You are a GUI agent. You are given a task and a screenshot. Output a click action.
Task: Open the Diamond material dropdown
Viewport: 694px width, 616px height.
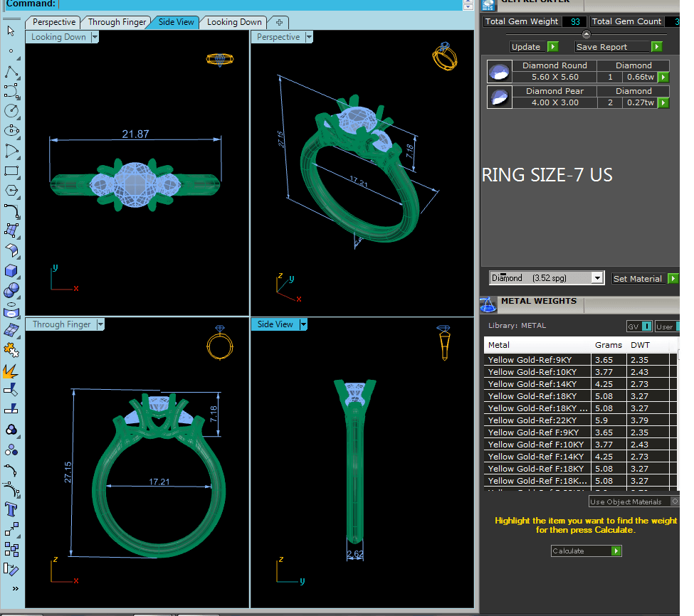pyautogui.click(x=597, y=278)
